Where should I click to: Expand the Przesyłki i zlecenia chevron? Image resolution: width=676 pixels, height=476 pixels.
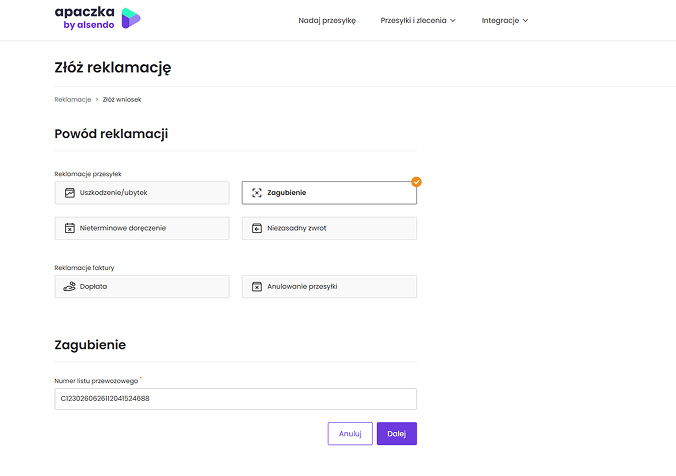453,20
